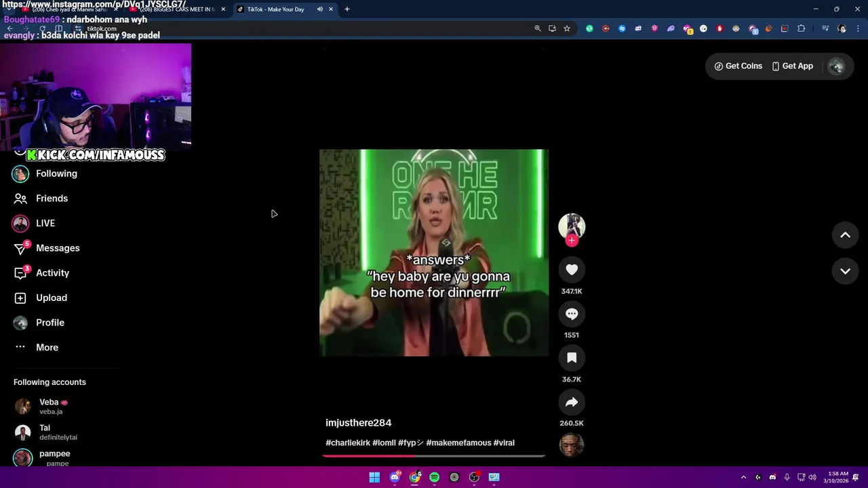Click the Get App button

pos(792,66)
